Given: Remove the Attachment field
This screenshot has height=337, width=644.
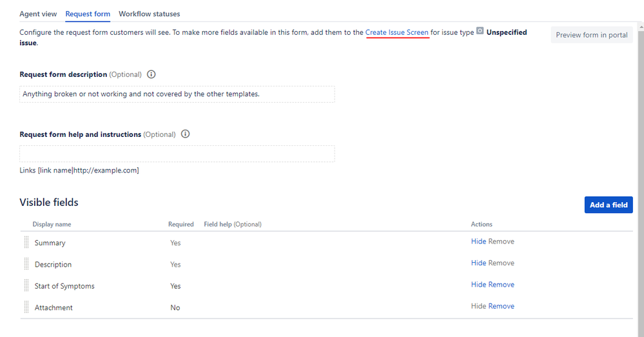Looking at the screenshot, I should click(x=502, y=306).
